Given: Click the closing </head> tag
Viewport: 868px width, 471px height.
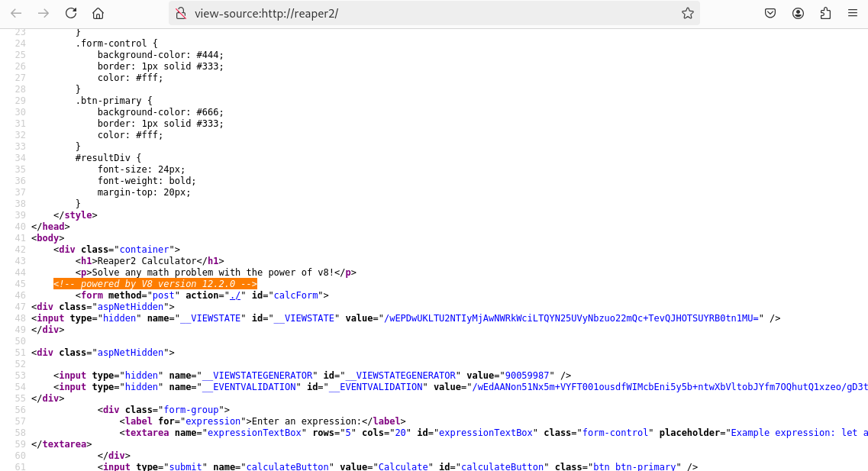Looking at the screenshot, I should pyautogui.click(x=50, y=227).
